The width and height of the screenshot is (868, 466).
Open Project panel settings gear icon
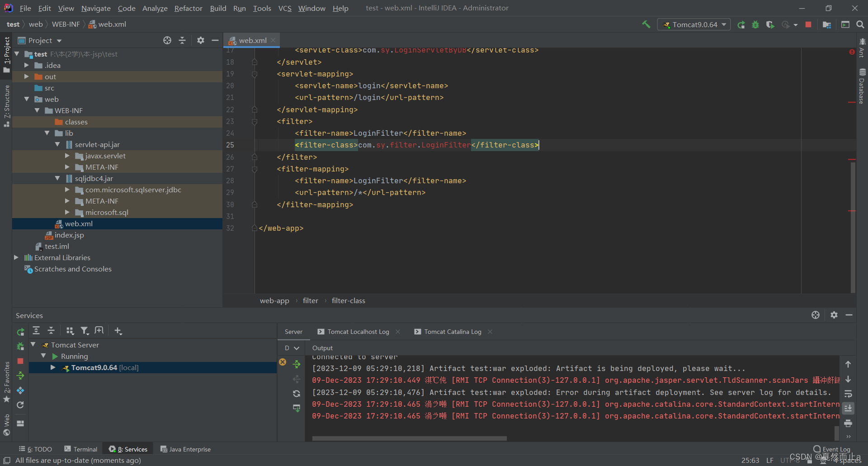(x=200, y=40)
